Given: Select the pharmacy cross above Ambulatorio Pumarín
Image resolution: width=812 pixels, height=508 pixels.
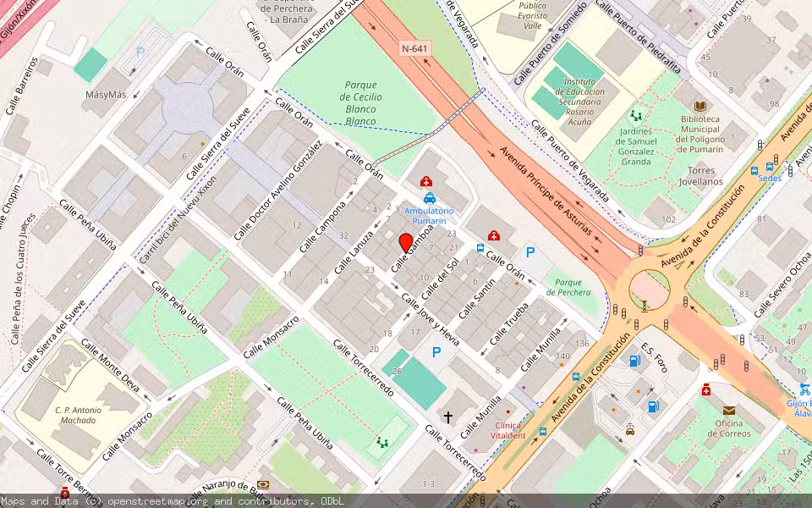Looking at the screenshot, I should 426,181.
